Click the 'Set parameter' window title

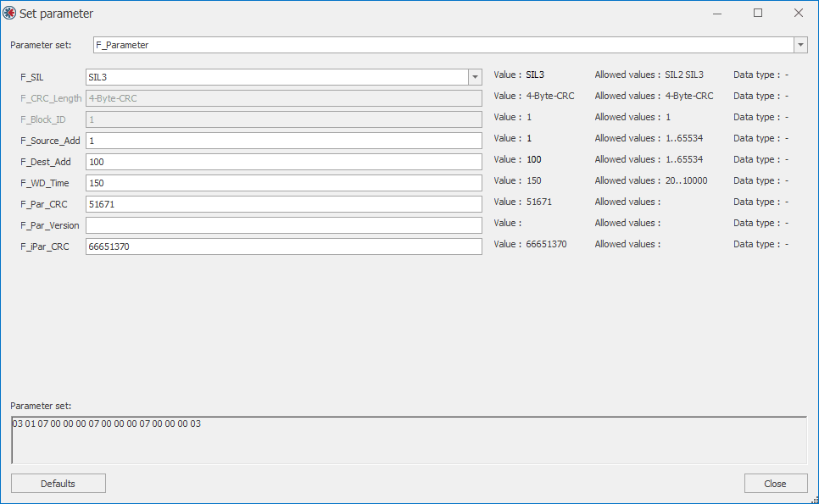(57, 14)
